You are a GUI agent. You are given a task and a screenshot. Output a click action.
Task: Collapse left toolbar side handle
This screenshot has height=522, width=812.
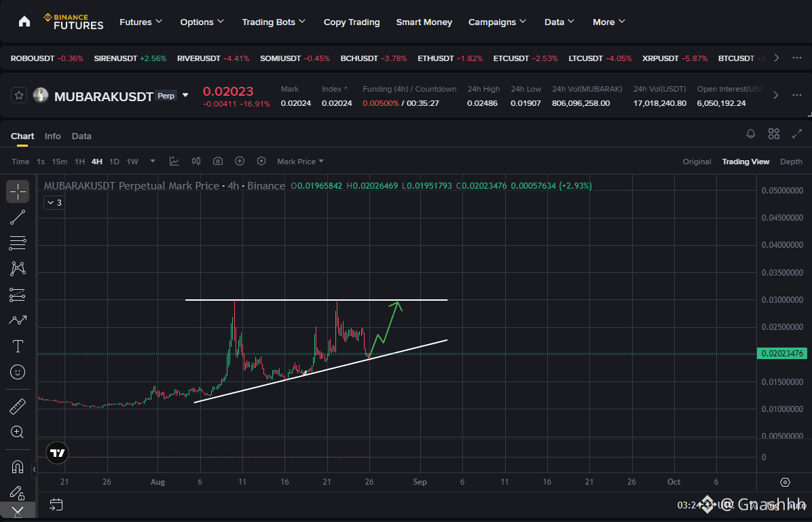[34, 470]
